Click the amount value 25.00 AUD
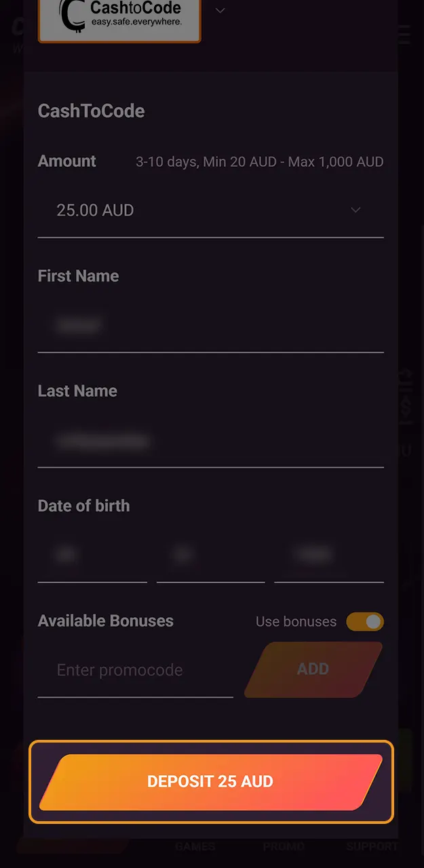 click(96, 210)
